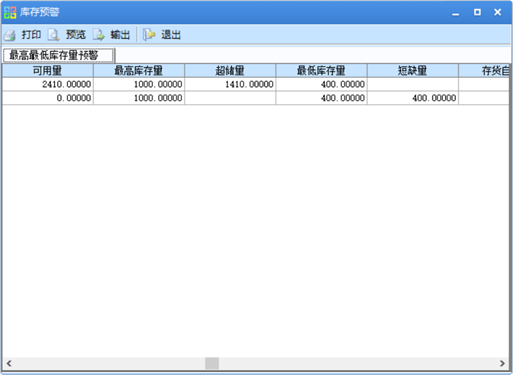Open 预览 print preview
The width and height of the screenshot is (513, 375).
click(x=76, y=35)
